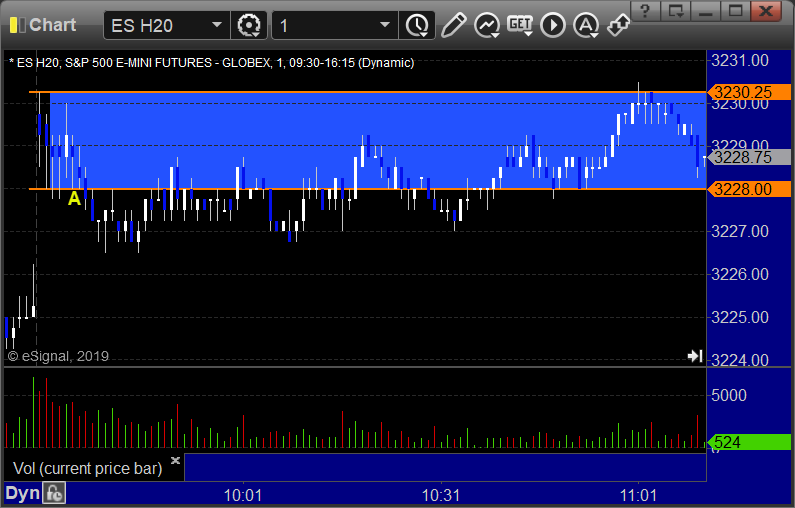Open the symbol settings gear icon
This screenshot has width=795, height=508.
(x=248, y=25)
